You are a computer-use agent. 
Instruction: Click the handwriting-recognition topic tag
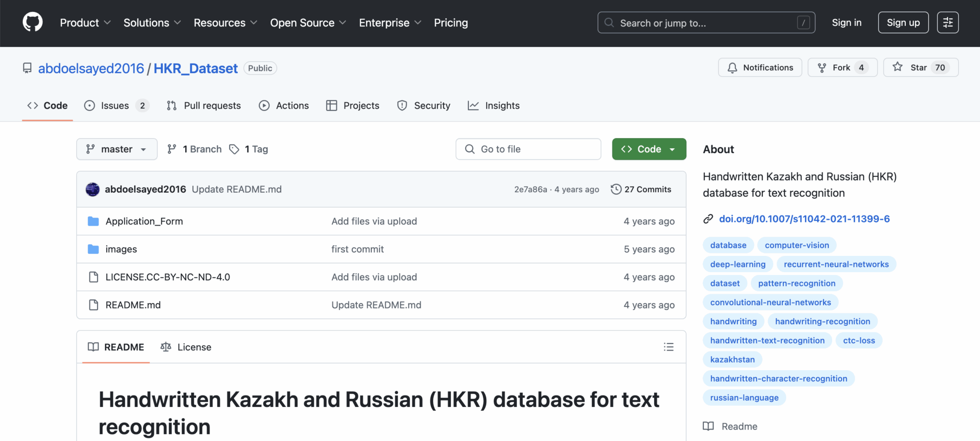click(x=822, y=321)
